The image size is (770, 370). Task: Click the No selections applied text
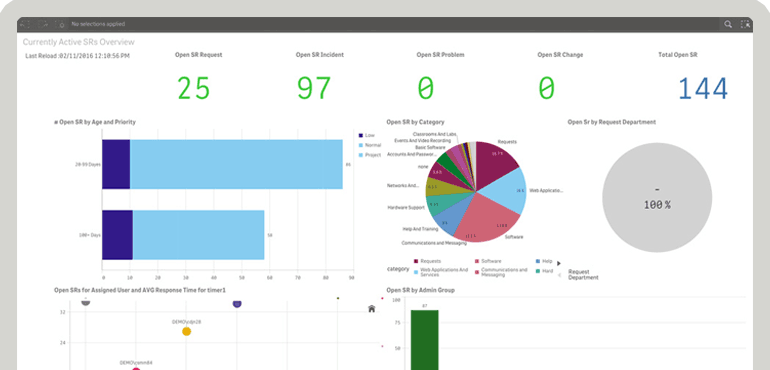98,24
